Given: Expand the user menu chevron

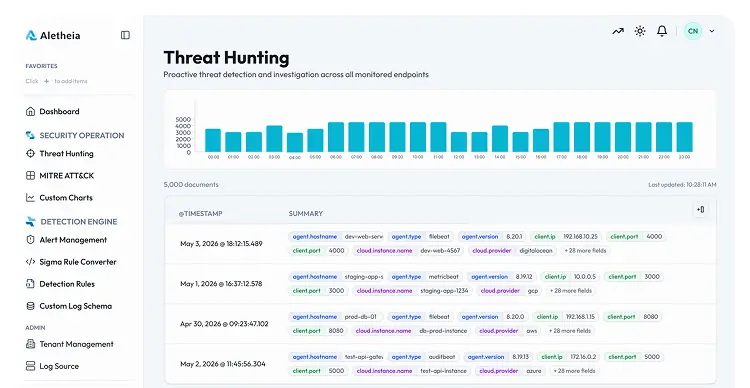Looking at the screenshot, I should coord(712,31).
